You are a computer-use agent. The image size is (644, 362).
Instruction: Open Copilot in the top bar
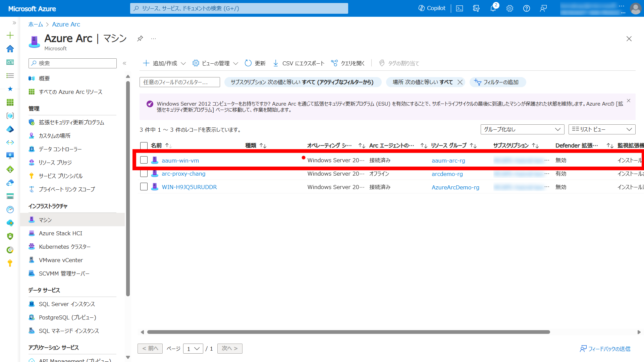point(432,8)
